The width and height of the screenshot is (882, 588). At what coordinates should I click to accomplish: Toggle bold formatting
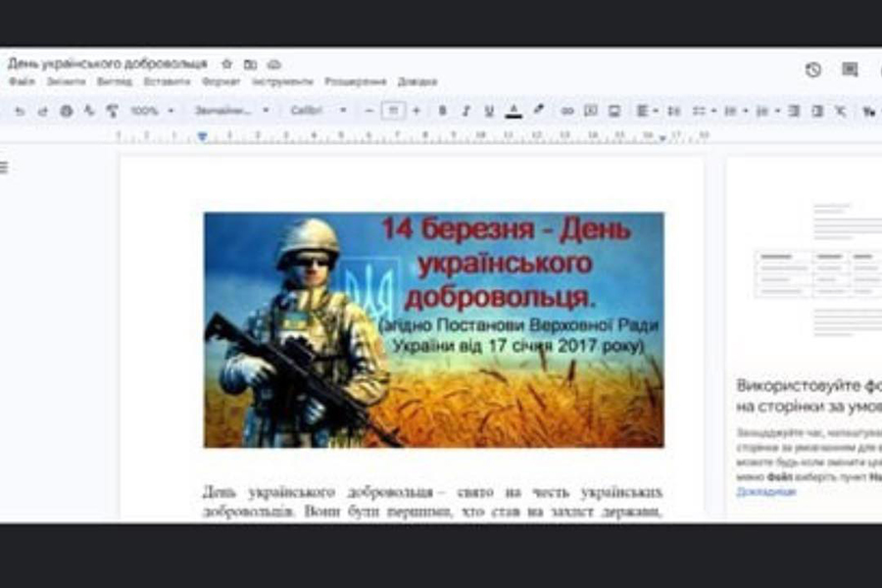coord(442,111)
